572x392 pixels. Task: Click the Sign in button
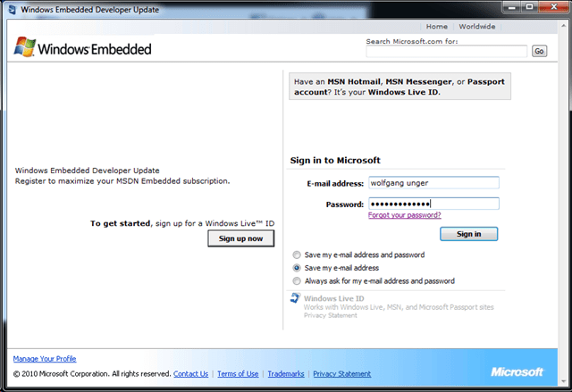point(468,234)
